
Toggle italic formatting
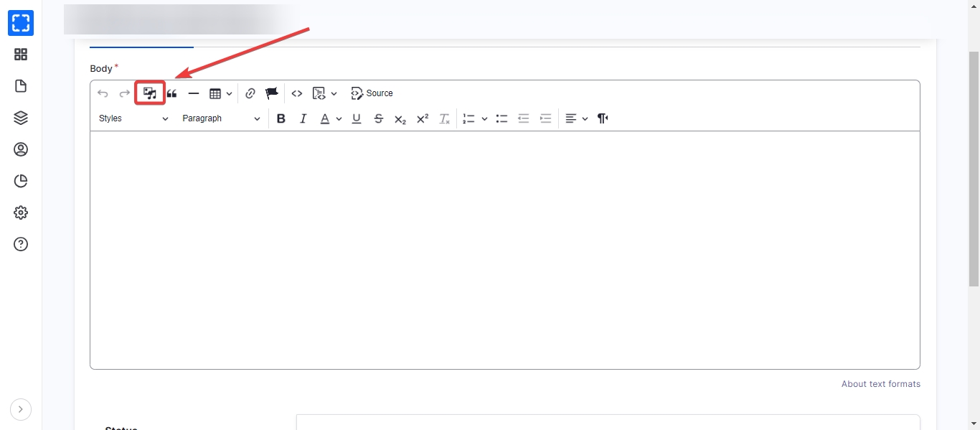pos(303,118)
